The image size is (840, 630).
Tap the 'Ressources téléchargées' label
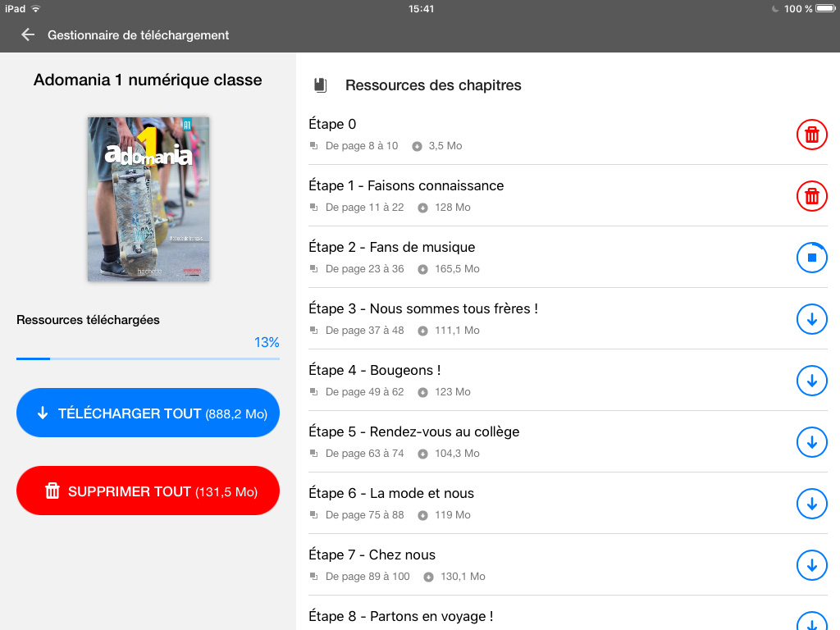[88, 320]
